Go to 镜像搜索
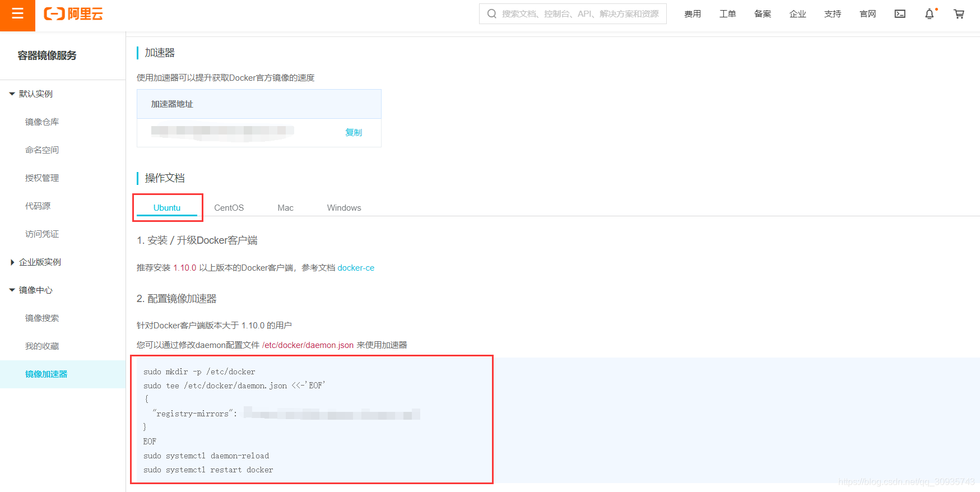This screenshot has width=980, height=492. click(x=42, y=318)
